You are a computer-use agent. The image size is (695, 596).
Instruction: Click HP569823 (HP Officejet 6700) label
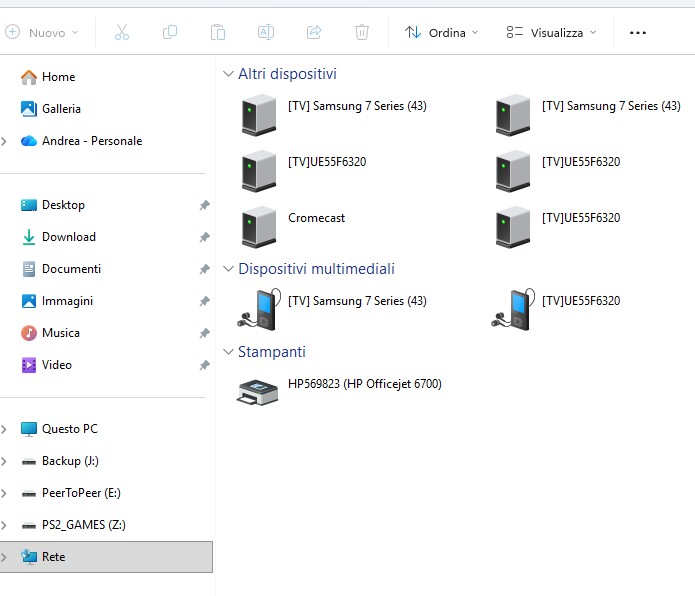pyautogui.click(x=365, y=384)
